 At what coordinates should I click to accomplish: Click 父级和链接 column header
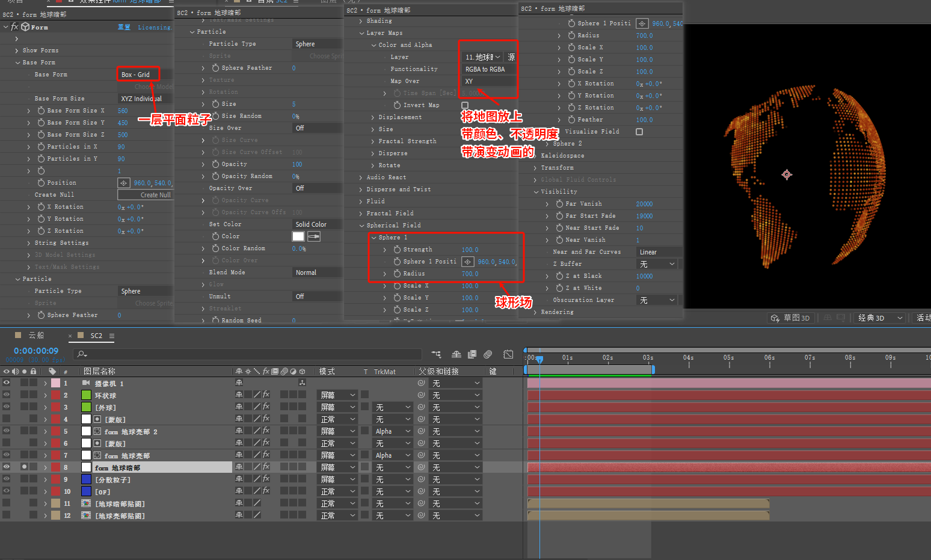(x=438, y=372)
